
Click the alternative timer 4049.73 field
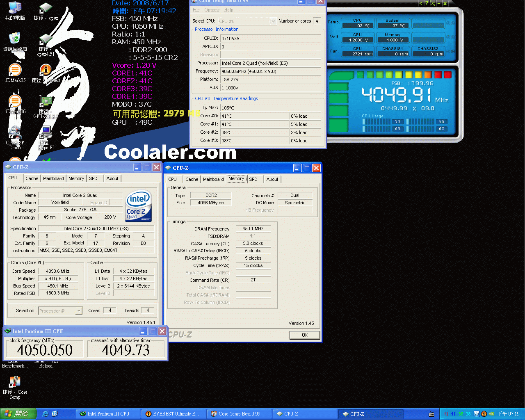126,350
